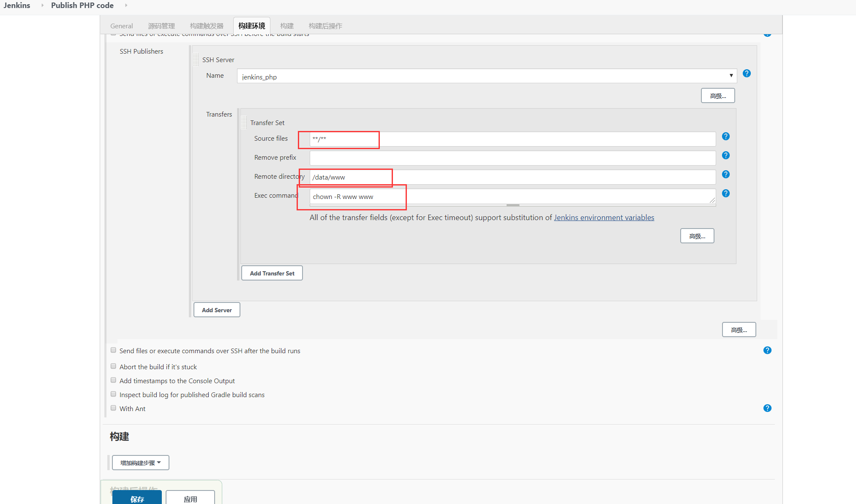The height and width of the screenshot is (504, 856).
Task: Adjust the Exec command textarea resize grip
Action: (712, 200)
